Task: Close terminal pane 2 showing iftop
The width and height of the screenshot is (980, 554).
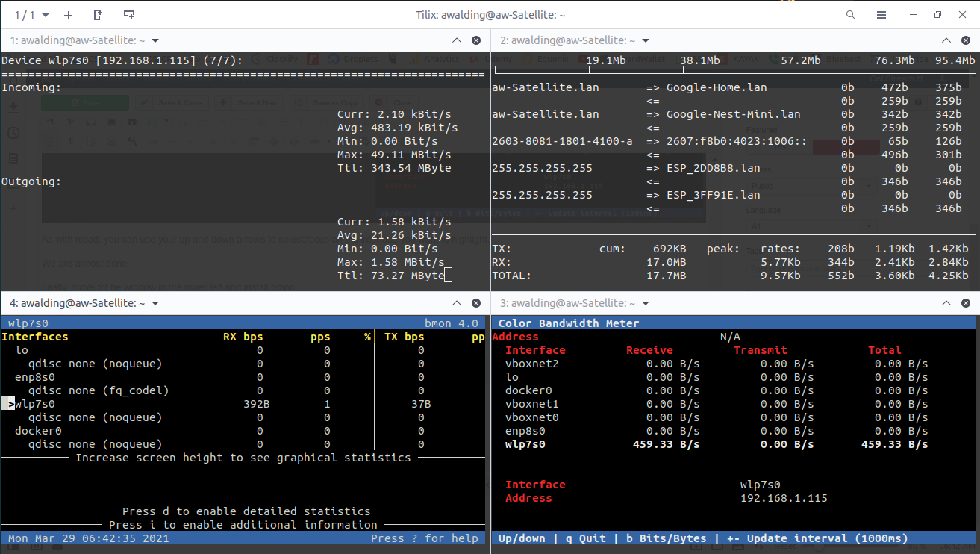Action: pyautogui.click(x=966, y=40)
